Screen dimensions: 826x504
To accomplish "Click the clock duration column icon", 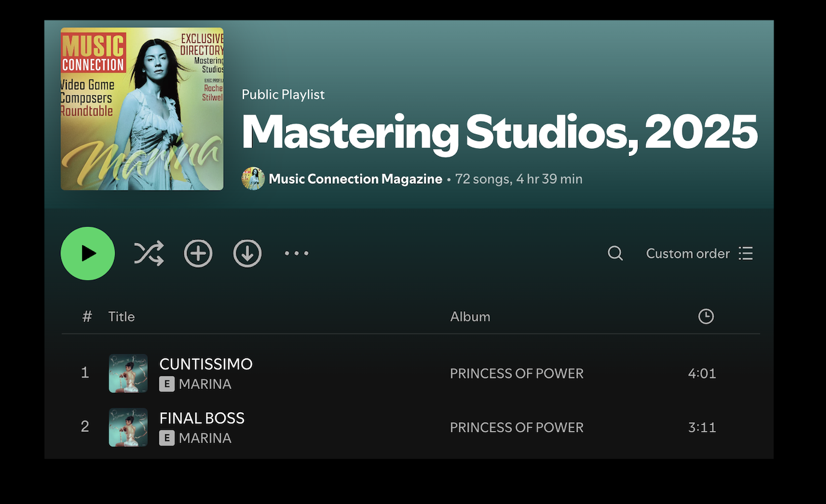I will [x=706, y=317].
